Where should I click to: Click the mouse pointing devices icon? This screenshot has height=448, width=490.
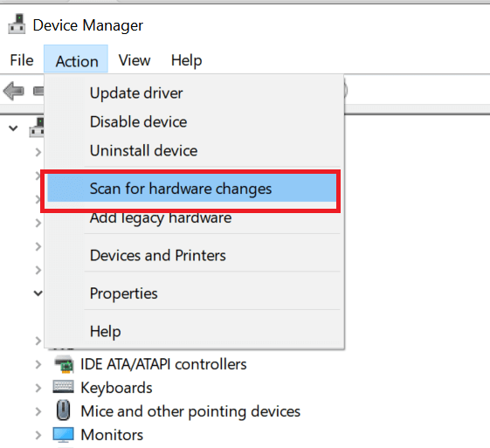point(64,410)
